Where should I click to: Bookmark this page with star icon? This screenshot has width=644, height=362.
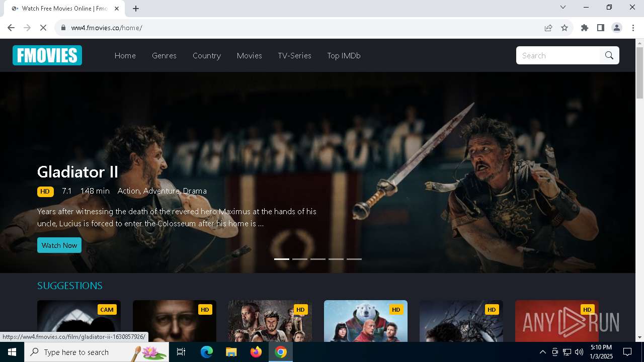(565, 28)
